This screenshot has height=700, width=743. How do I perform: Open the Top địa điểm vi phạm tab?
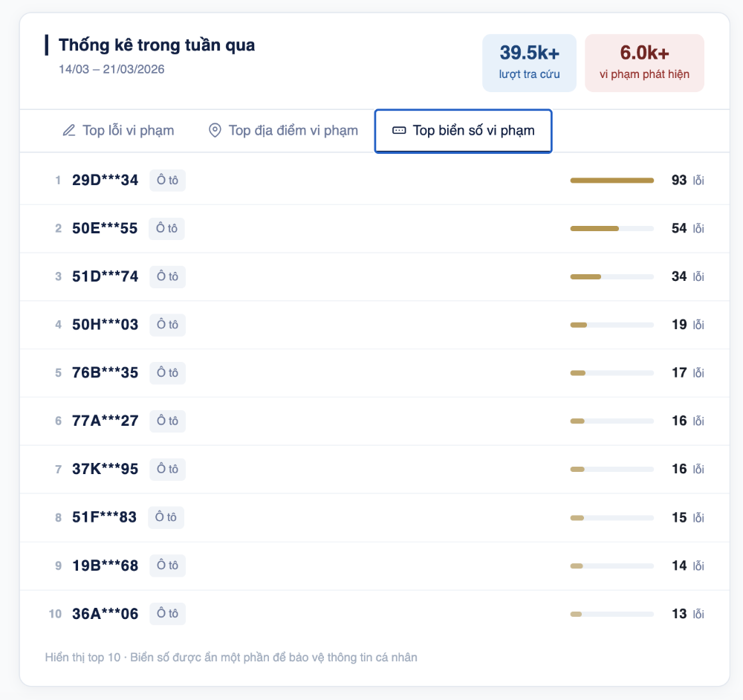(x=282, y=130)
